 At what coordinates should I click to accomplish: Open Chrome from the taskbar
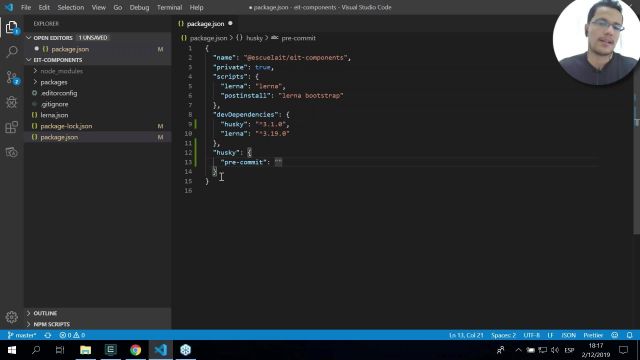(x=136, y=350)
